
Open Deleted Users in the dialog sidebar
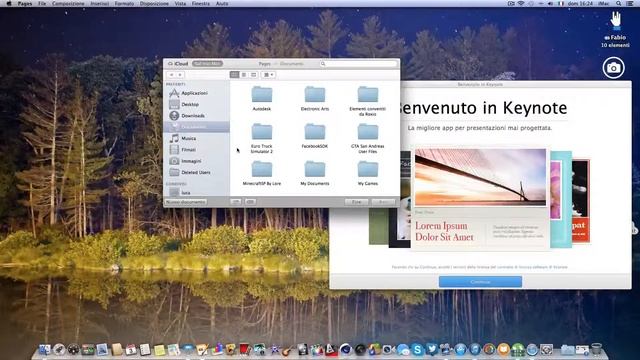click(x=197, y=173)
